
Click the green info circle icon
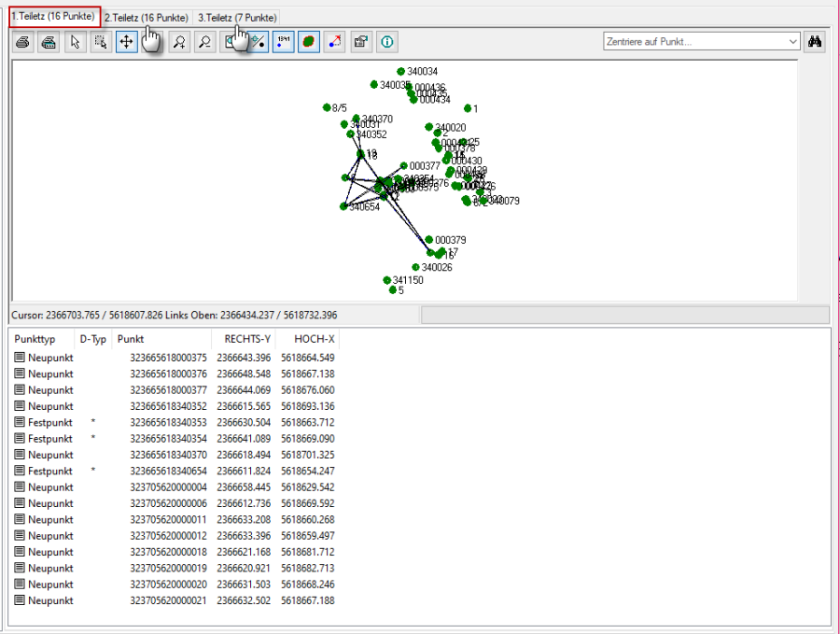387,42
